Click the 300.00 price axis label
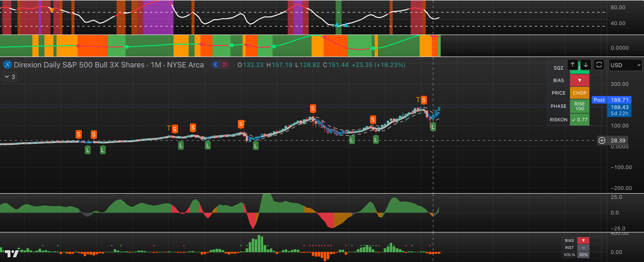Screen dimensions: 644x262 (x=619, y=84)
